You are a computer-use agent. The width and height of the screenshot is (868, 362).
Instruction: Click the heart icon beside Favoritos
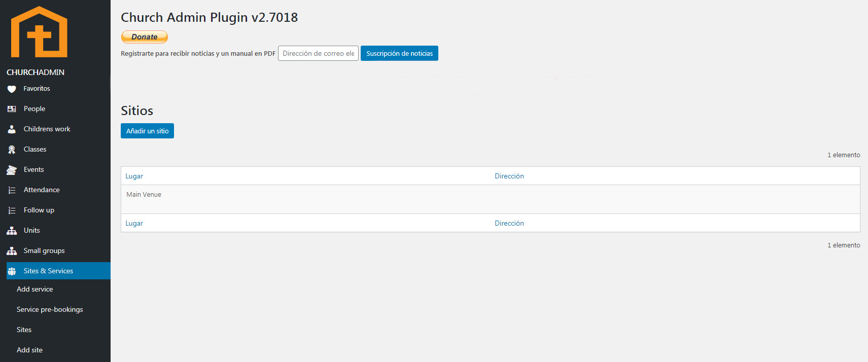pos(12,89)
